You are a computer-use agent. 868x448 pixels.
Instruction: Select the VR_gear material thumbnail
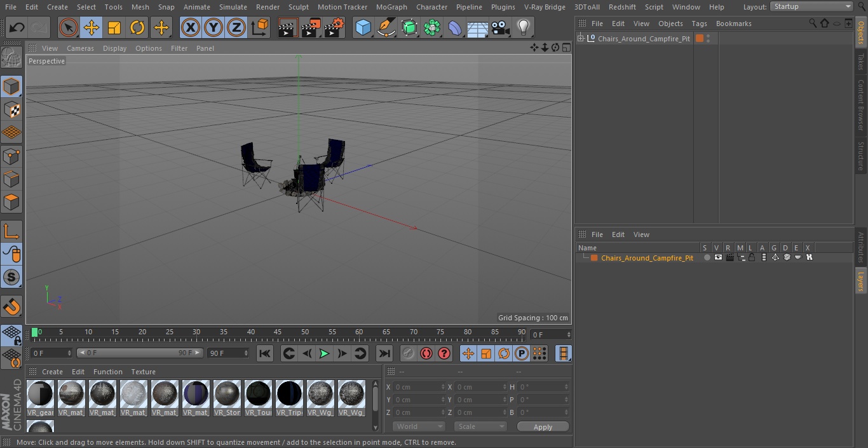pos(41,398)
